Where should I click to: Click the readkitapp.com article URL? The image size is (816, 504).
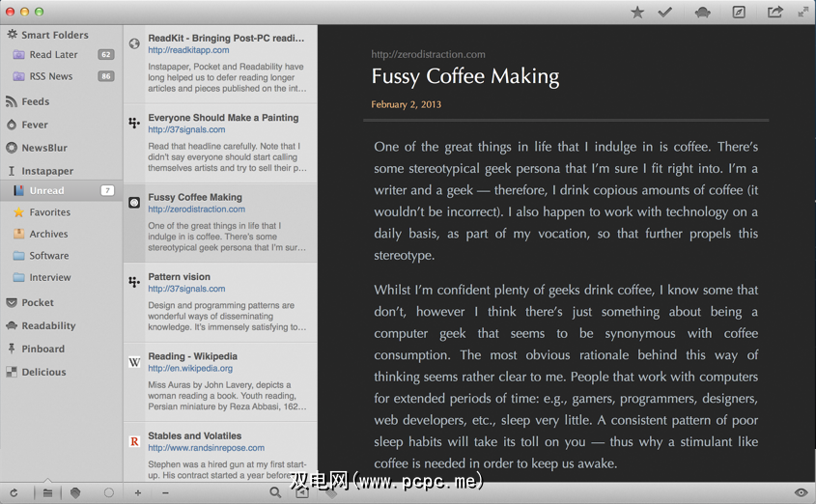click(x=188, y=50)
